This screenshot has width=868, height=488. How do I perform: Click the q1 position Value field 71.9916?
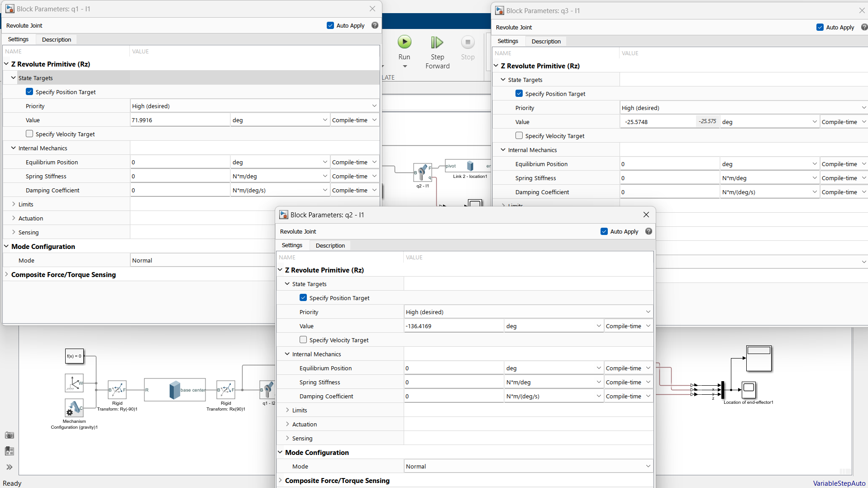pos(180,120)
